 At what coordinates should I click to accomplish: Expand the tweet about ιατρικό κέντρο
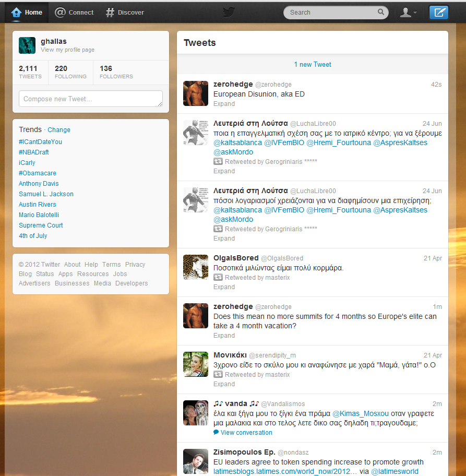(x=224, y=171)
